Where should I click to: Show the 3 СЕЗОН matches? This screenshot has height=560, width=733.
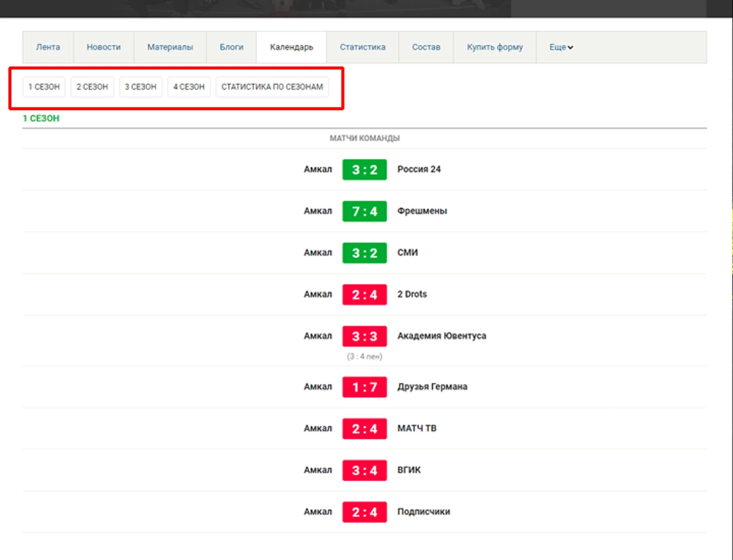coord(141,87)
